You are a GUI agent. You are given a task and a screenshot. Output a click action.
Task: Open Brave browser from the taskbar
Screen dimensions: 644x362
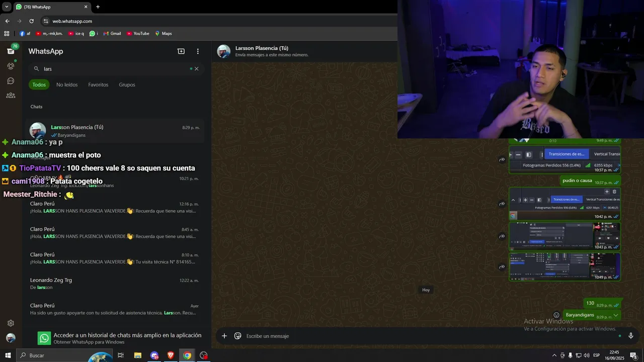171,355
